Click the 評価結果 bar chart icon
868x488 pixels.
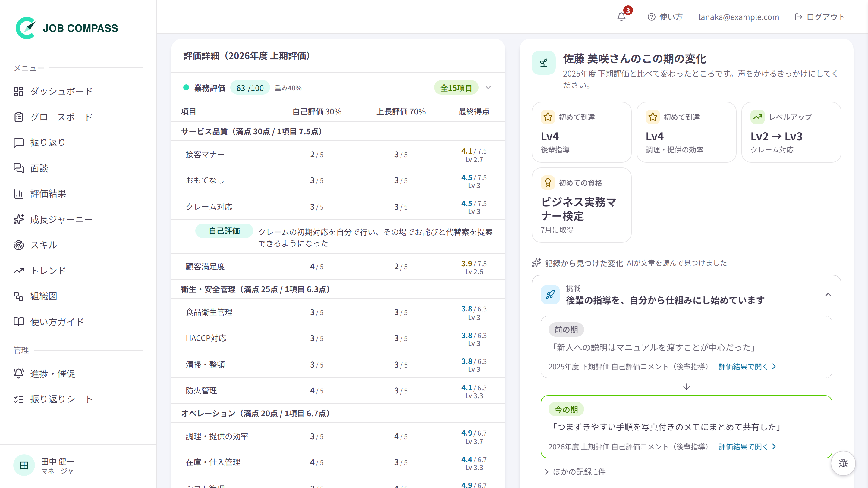[18, 194]
